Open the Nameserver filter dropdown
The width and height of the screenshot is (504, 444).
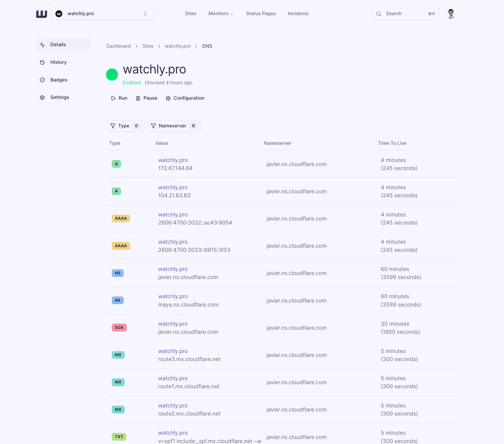(174, 126)
